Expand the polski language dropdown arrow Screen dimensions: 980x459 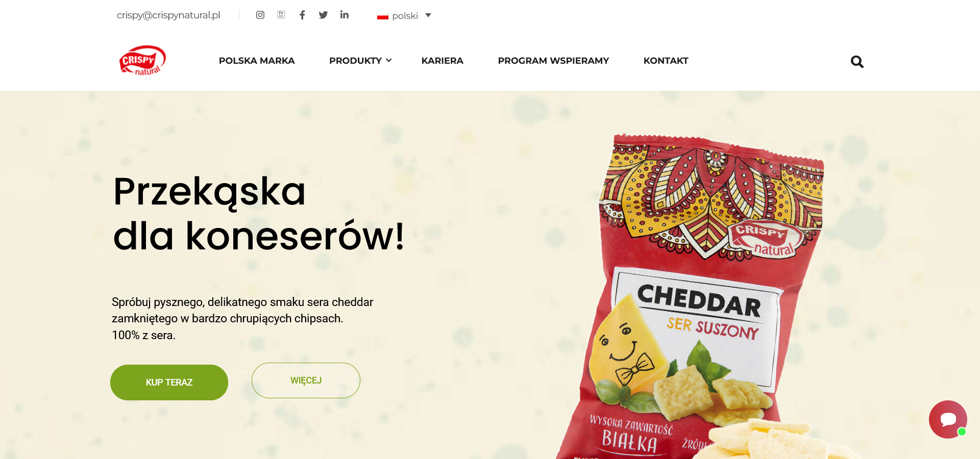(428, 15)
